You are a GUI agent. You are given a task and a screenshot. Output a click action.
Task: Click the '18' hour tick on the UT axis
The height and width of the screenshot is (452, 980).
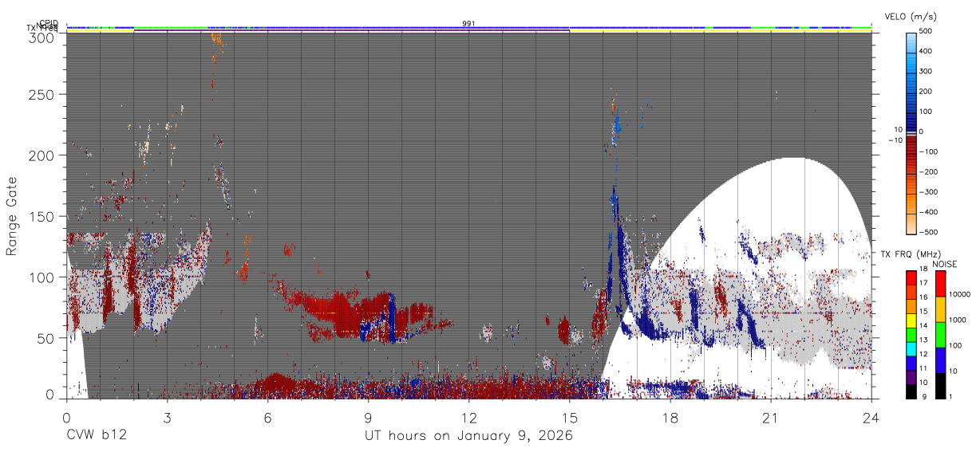(670, 417)
